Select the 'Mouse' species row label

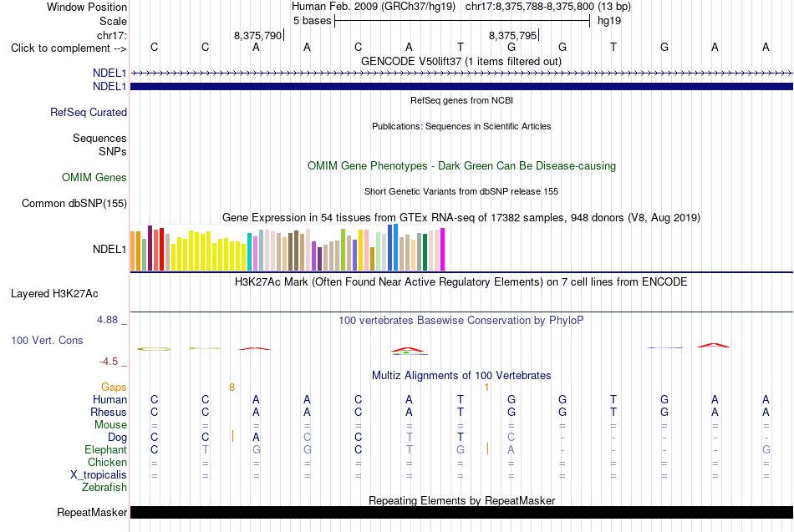(110, 425)
